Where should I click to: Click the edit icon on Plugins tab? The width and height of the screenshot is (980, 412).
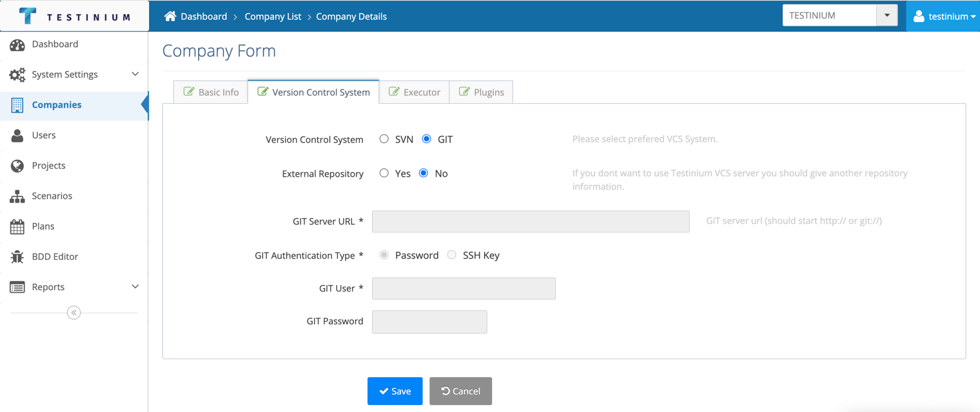point(464,92)
